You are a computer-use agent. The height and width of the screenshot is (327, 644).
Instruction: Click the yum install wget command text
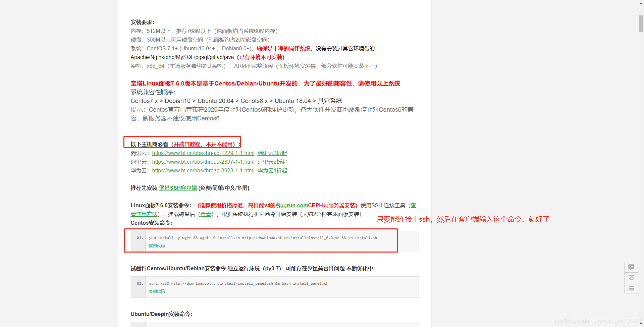(x=263, y=238)
